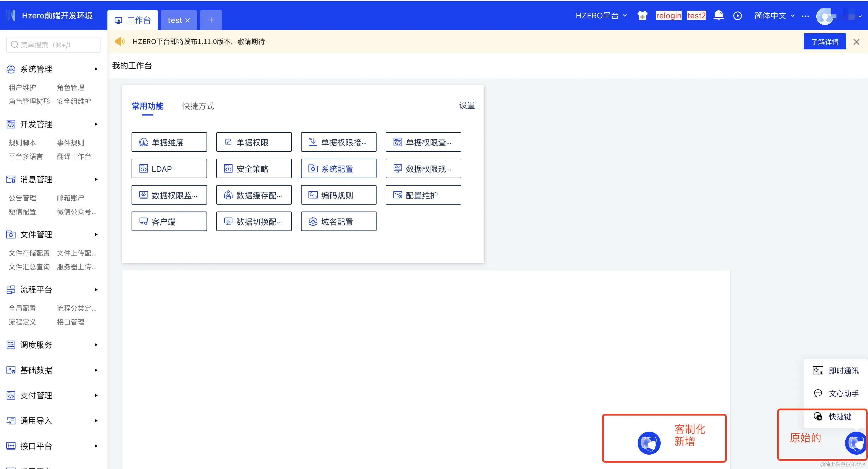This screenshot has height=469, width=868.
Task: Click the theme shirt icon in header
Action: point(642,16)
